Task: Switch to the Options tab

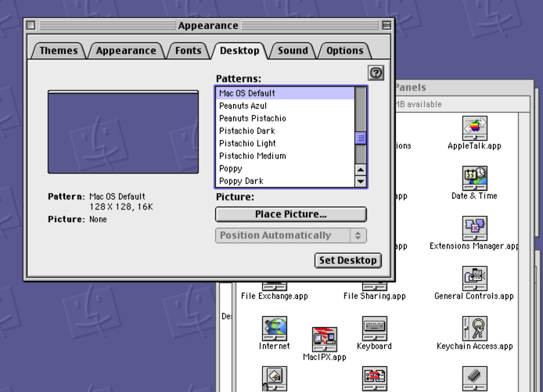Action: coord(345,51)
